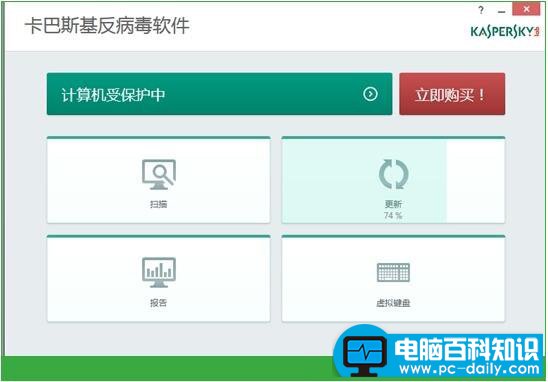The height and width of the screenshot is (382, 548).
Task: Launch the virtual keyboard (虚拟键盘) icon
Action: (393, 272)
